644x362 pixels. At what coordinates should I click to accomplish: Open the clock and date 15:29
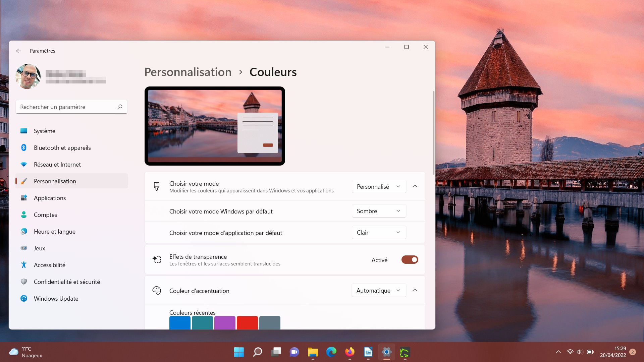click(613, 352)
